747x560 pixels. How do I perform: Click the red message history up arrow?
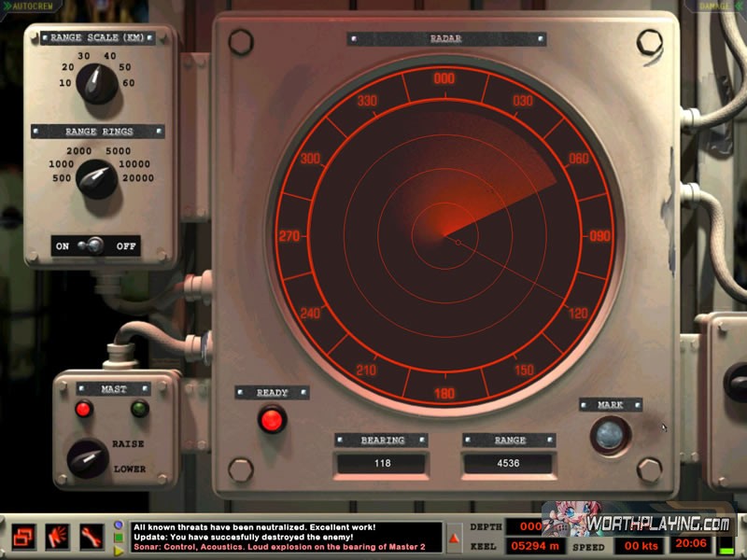455,538
